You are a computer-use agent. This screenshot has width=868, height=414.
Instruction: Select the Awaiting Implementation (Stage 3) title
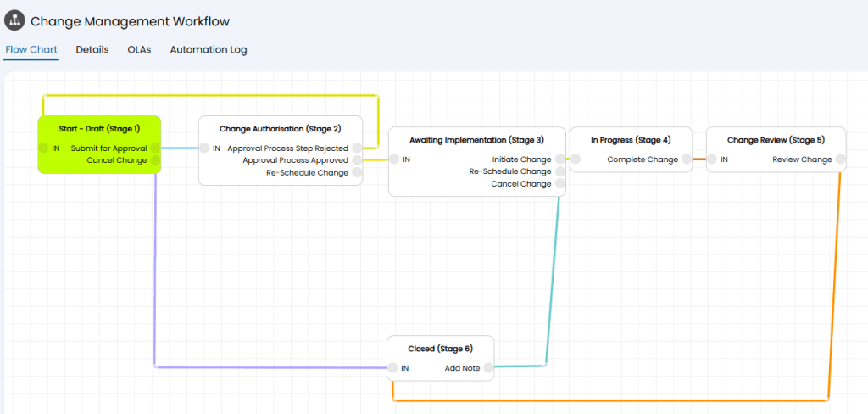[x=476, y=140]
